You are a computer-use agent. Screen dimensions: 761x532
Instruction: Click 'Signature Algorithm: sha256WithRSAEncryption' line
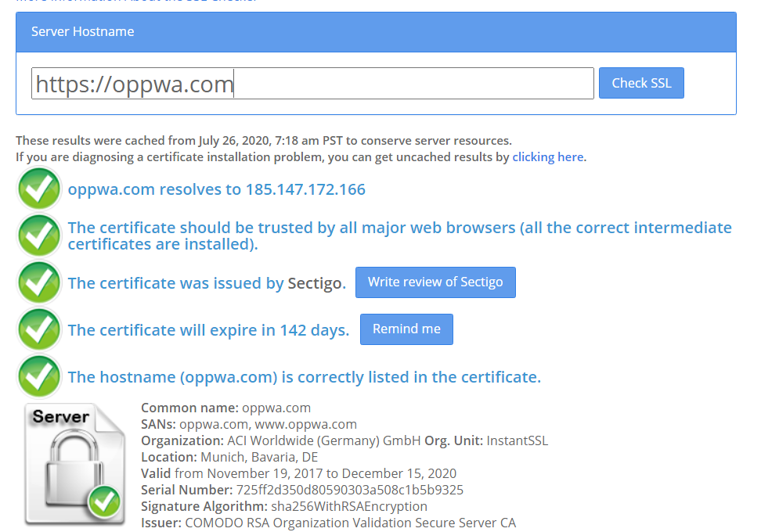click(x=284, y=506)
